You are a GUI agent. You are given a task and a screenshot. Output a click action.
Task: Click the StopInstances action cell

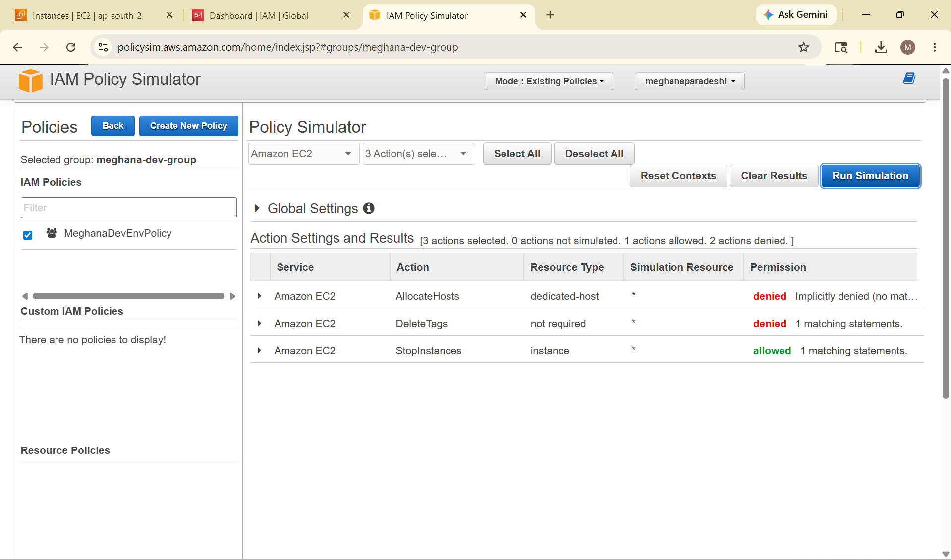[428, 351]
